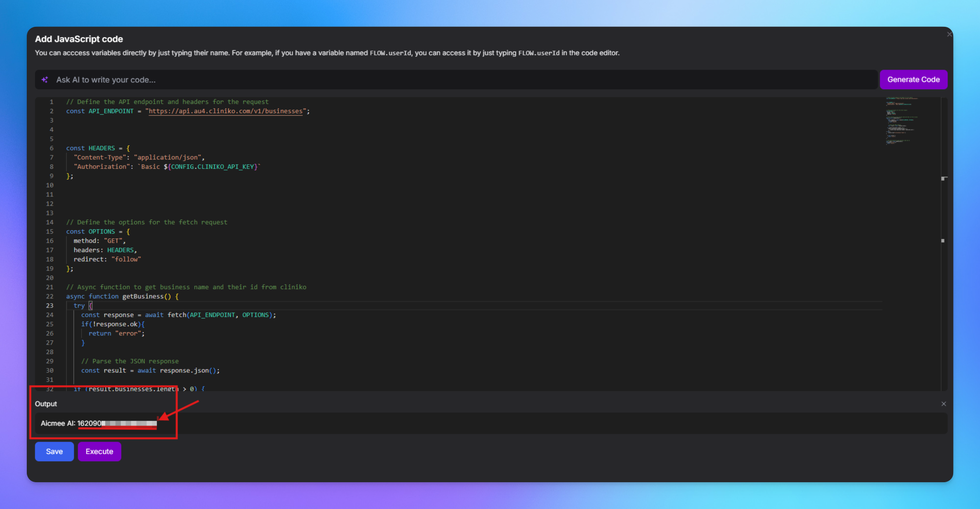Viewport: 980px width, 509px height.
Task: Click the Generate Code button
Action: click(x=913, y=79)
